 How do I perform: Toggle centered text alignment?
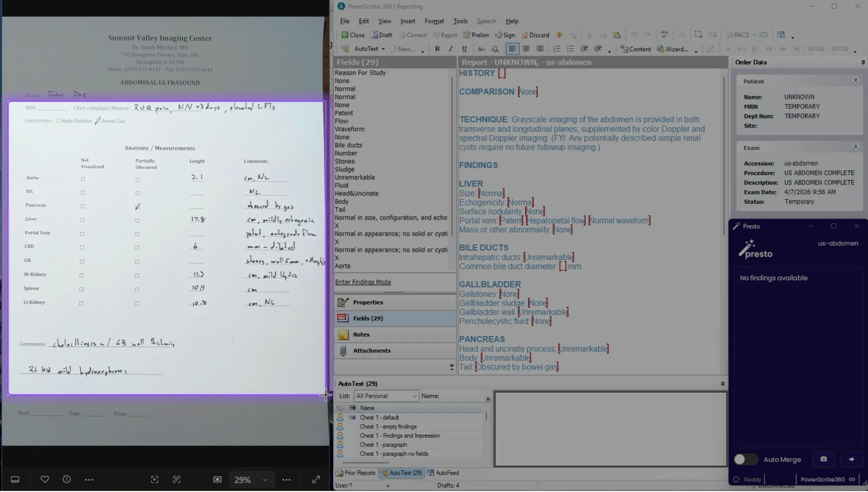[x=526, y=49]
